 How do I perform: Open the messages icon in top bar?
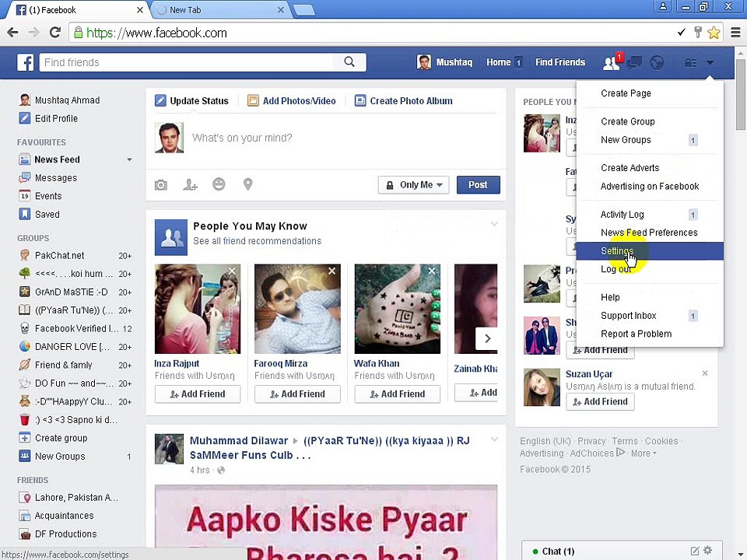pos(635,62)
